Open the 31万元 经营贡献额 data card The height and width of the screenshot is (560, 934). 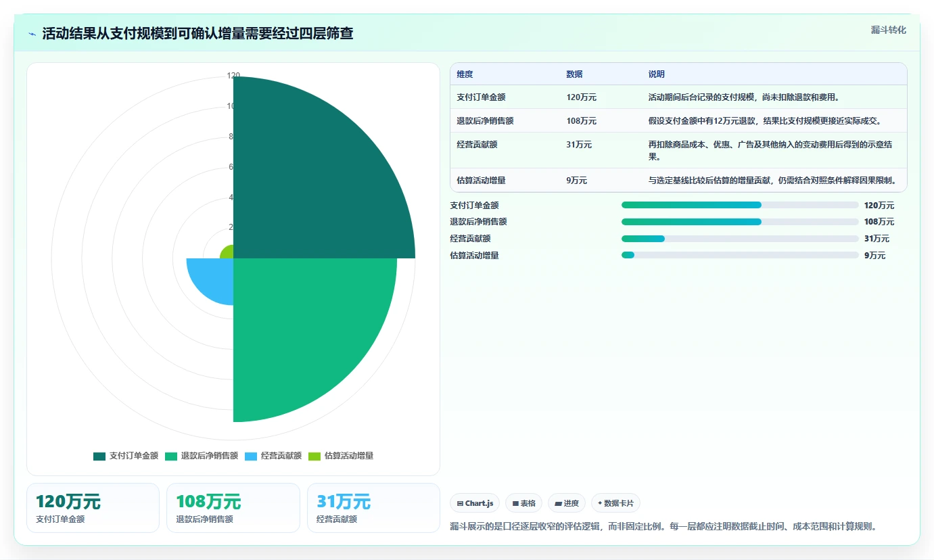pyautogui.click(x=373, y=508)
